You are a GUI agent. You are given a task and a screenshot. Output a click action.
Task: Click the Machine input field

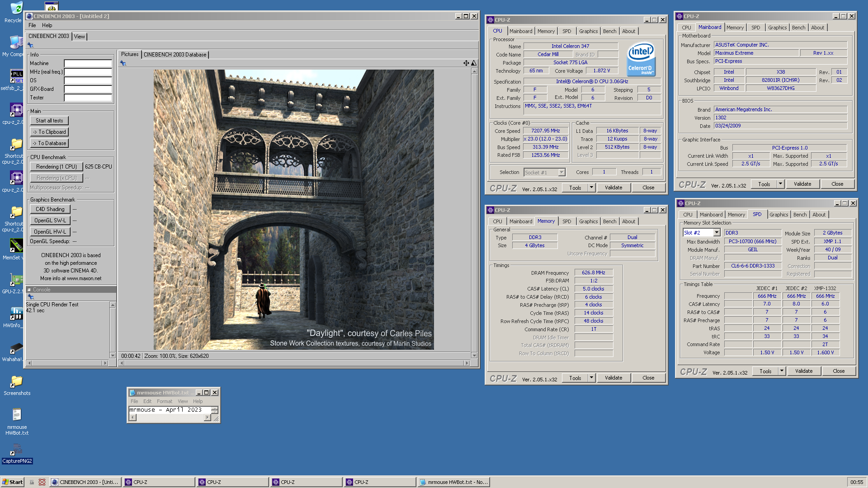click(x=88, y=63)
